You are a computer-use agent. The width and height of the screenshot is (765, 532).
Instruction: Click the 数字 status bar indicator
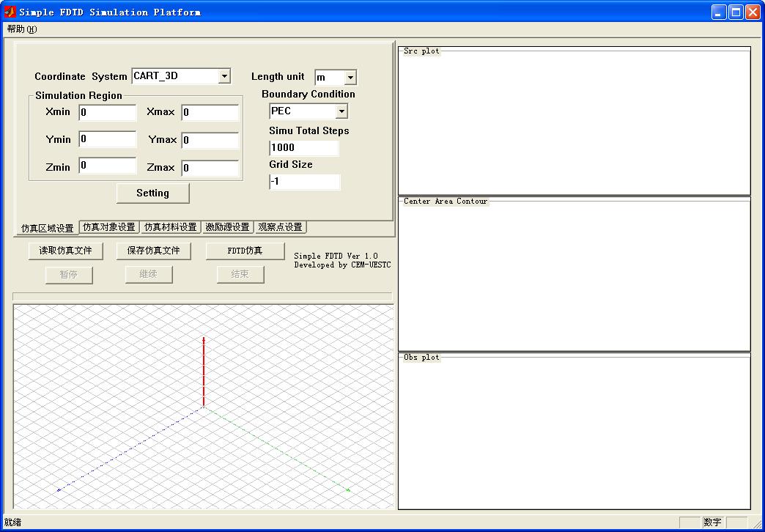713,522
